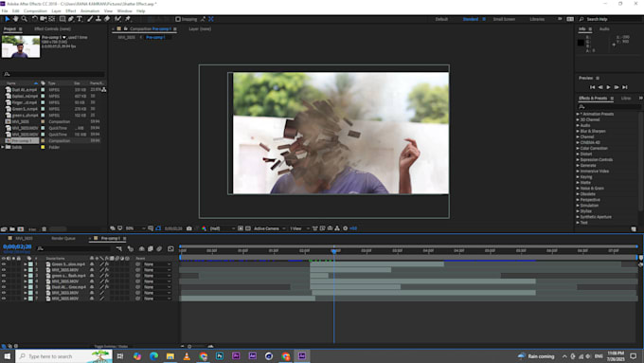Select the Hand tool
Image resolution: width=644 pixels, height=363 pixels.
(15, 19)
